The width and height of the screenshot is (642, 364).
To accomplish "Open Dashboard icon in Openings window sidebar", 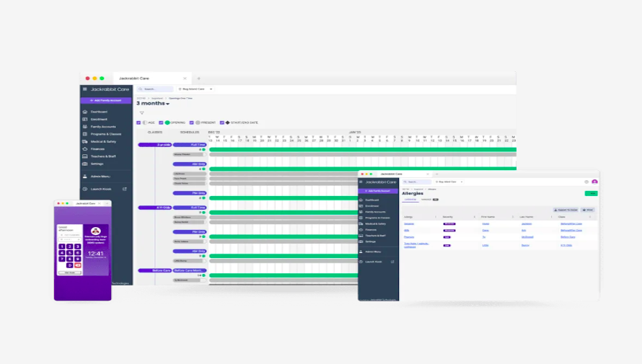I will (x=84, y=112).
